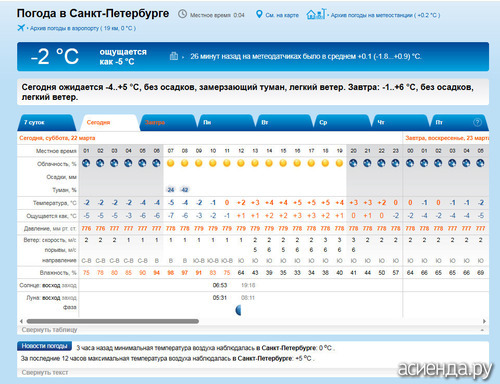Image resolution: width=500 pixels, height=384 pixels.
Task: Click the map pin icon
Action: coord(259,14)
